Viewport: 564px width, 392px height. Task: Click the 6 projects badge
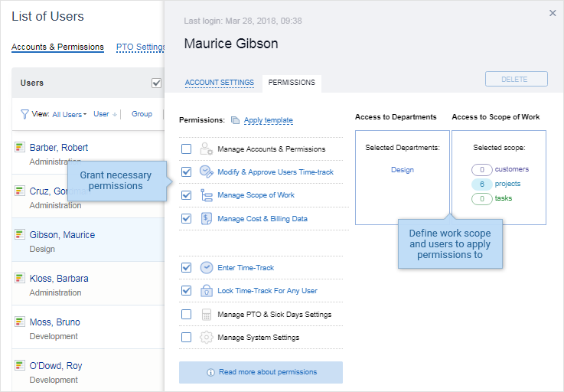pos(482,185)
